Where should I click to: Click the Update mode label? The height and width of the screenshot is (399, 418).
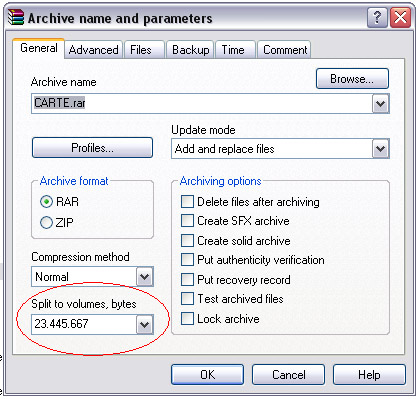[203, 130]
